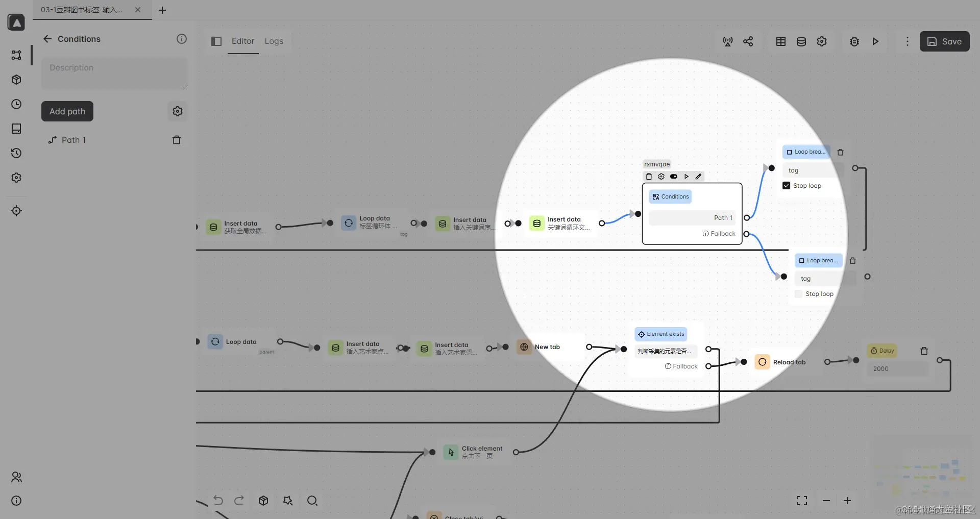Switch to the Editor tab
The height and width of the screenshot is (519, 980).
click(243, 41)
